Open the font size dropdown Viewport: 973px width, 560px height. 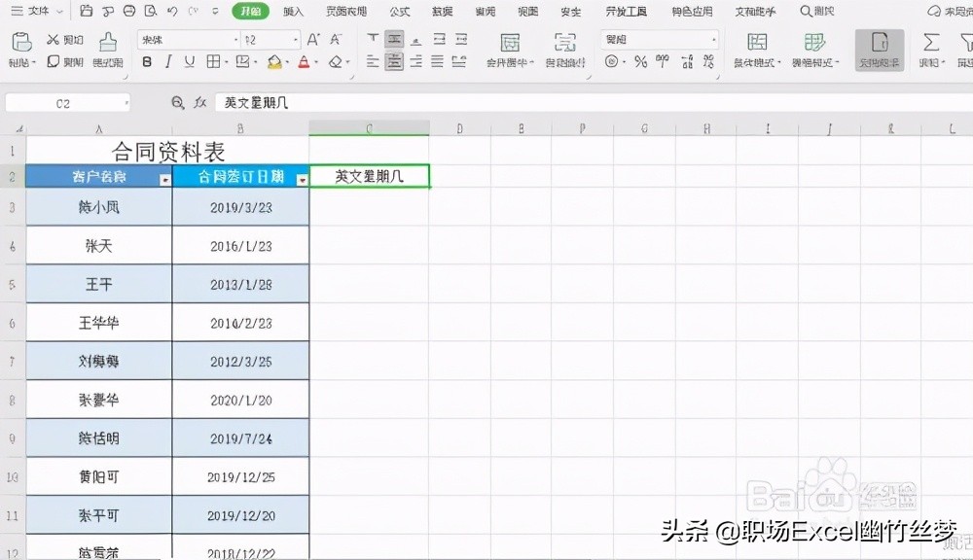coord(296,40)
